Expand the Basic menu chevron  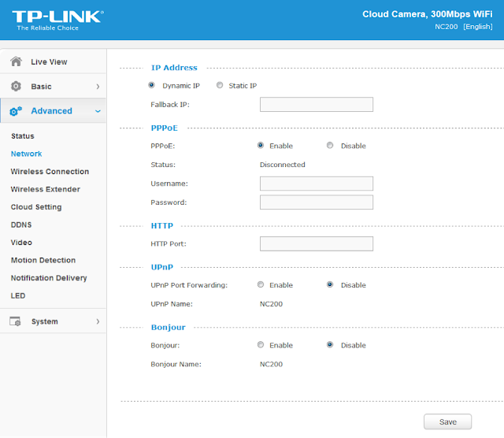tap(98, 87)
